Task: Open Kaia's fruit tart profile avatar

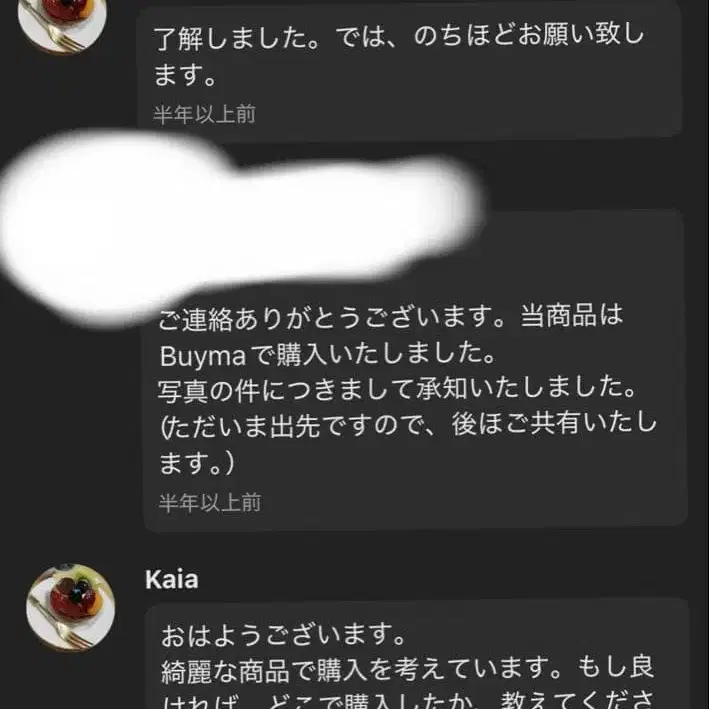Action: click(x=70, y=607)
